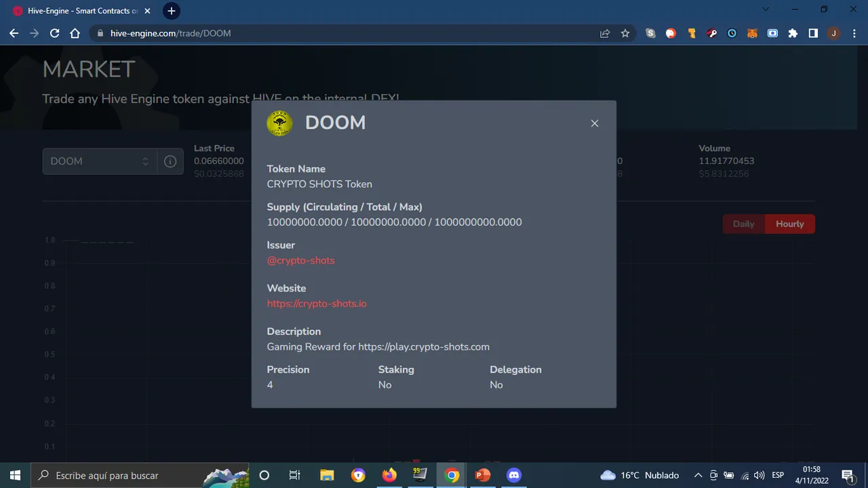
Task: Close the DOOM token info dialog
Action: [595, 123]
